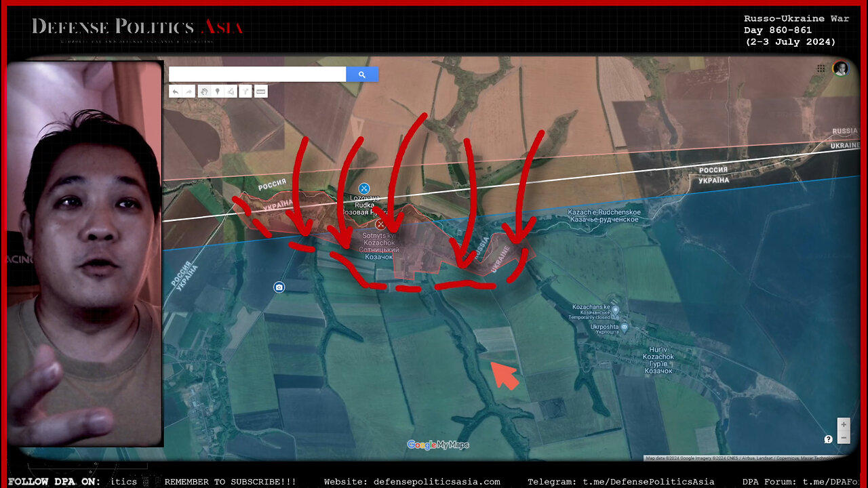Select the Measure distances ruler tool
Viewport: 868px width, 488px height.
(261, 91)
